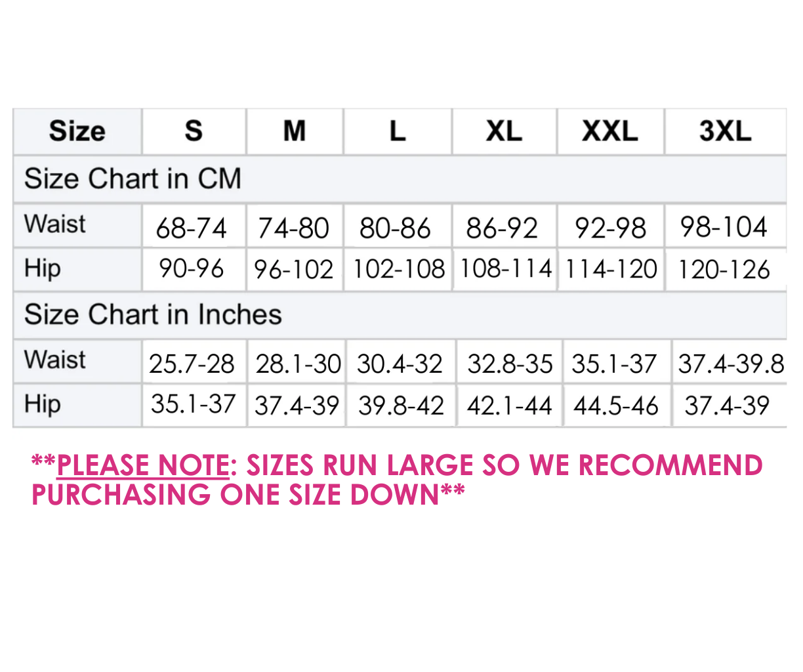Viewport: 803px width, 672px height.
Task: Select the M size column header
Action: point(295,131)
